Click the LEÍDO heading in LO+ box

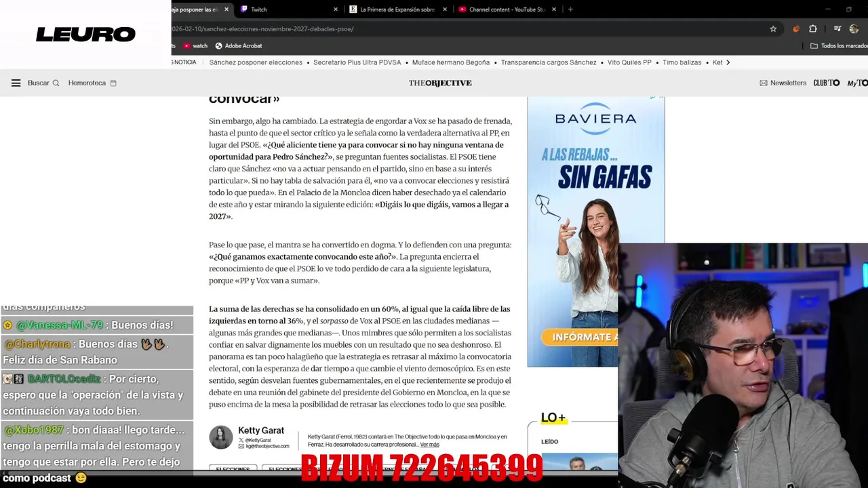click(x=549, y=441)
